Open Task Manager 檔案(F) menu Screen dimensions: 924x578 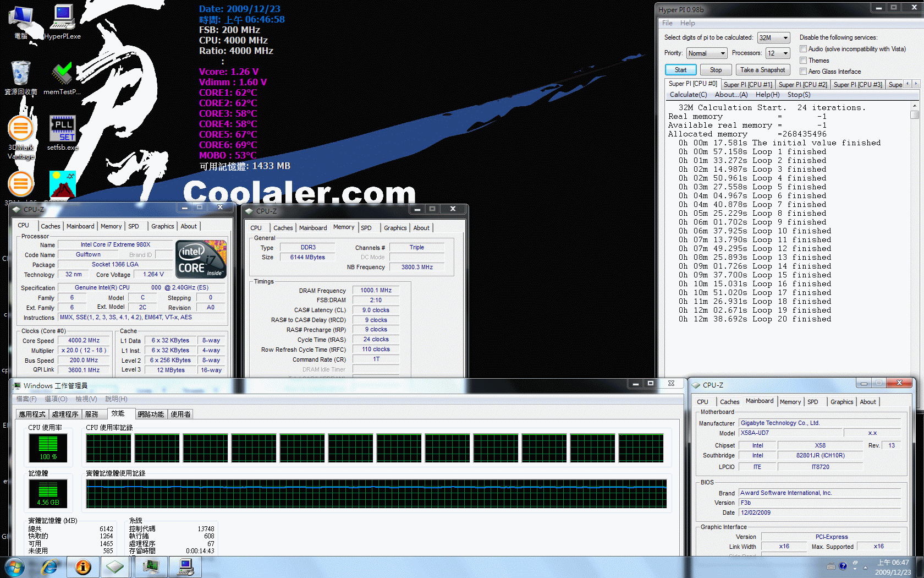pyautogui.click(x=26, y=399)
